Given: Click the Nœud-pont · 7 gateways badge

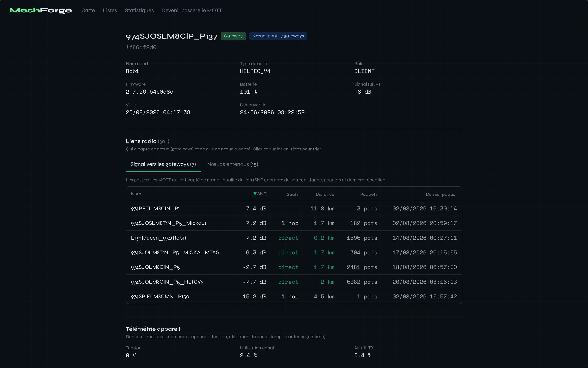Looking at the screenshot, I should coord(278,36).
